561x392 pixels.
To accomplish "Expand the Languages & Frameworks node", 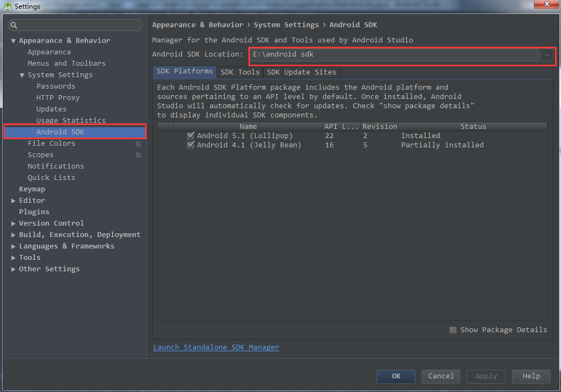I will coord(13,246).
